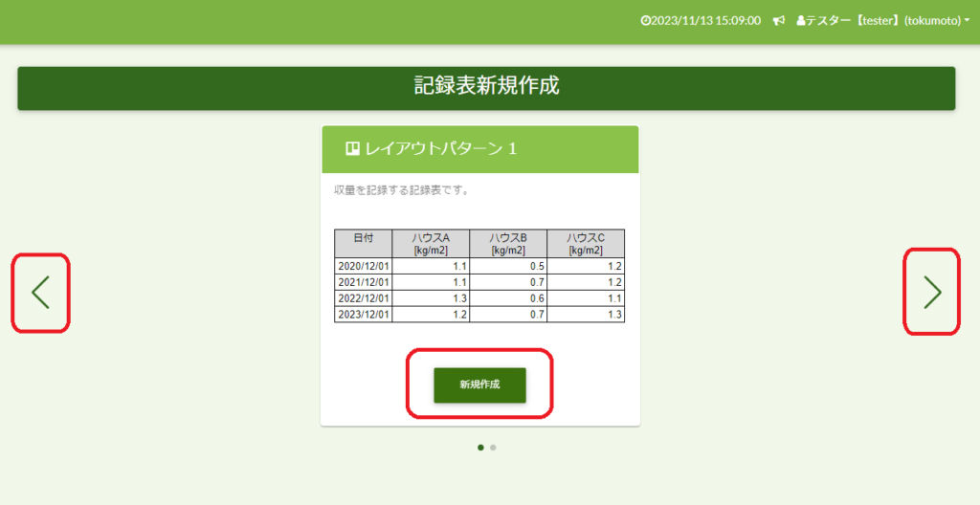Click the ハウスA column header

[431, 243]
